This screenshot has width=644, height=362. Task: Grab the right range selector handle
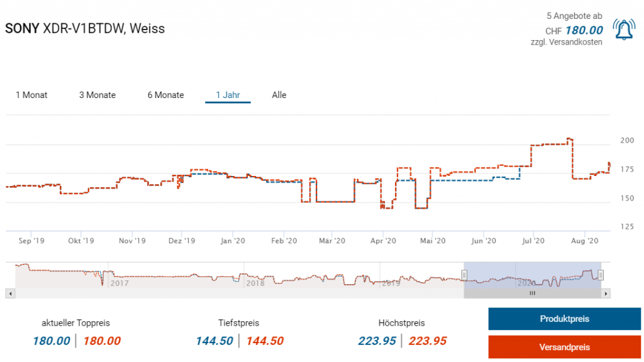pyautogui.click(x=601, y=275)
